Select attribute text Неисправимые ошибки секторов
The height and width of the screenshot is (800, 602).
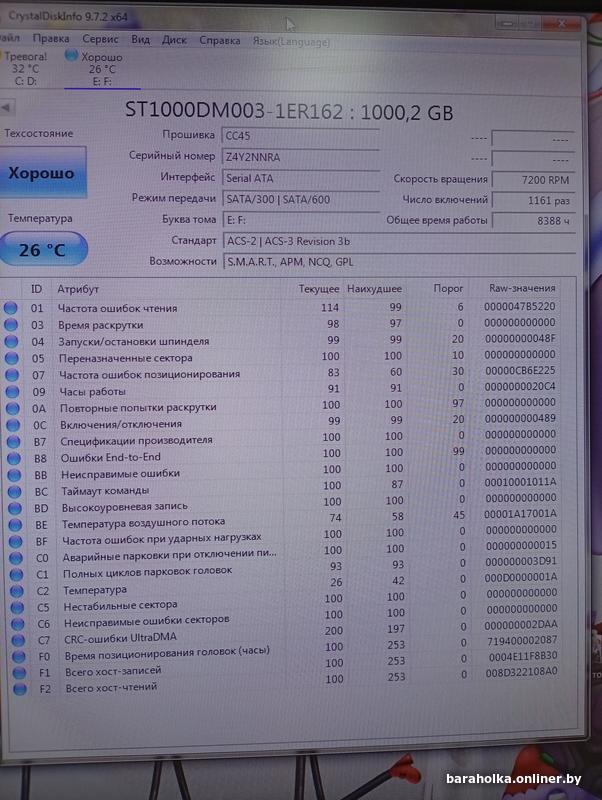click(146, 621)
